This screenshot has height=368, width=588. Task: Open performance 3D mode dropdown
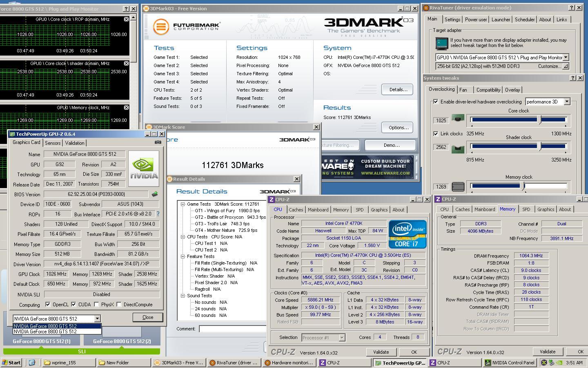click(567, 101)
